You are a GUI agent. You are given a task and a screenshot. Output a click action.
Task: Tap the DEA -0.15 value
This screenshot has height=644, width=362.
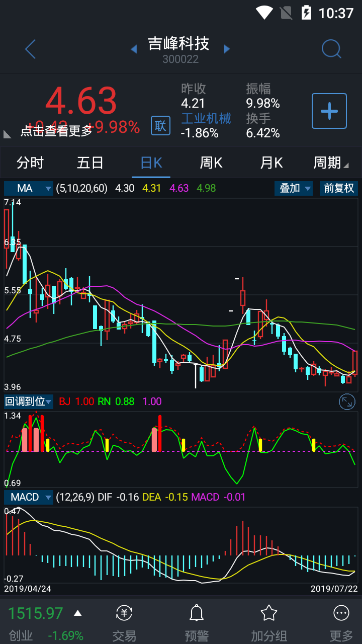[165, 497]
